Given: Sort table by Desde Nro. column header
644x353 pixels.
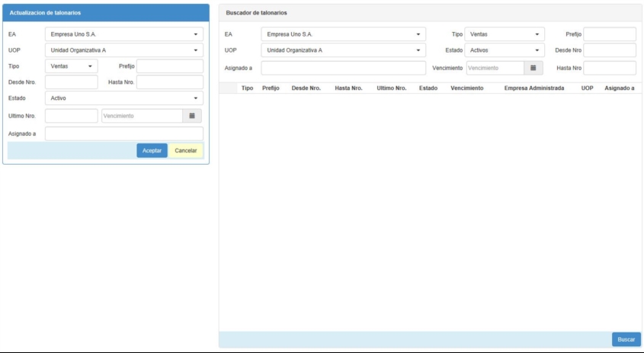Looking at the screenshot, I should [306, 88].
